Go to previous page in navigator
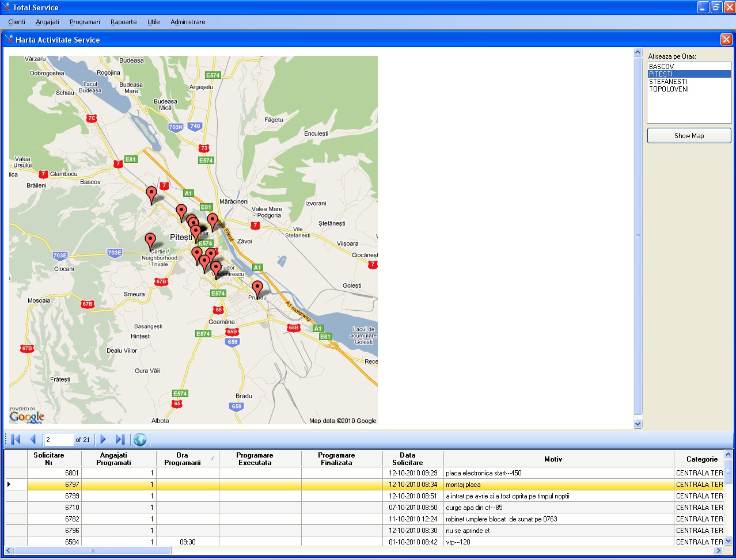Screen dimensions: 736x560 click(x=33, y=440)
